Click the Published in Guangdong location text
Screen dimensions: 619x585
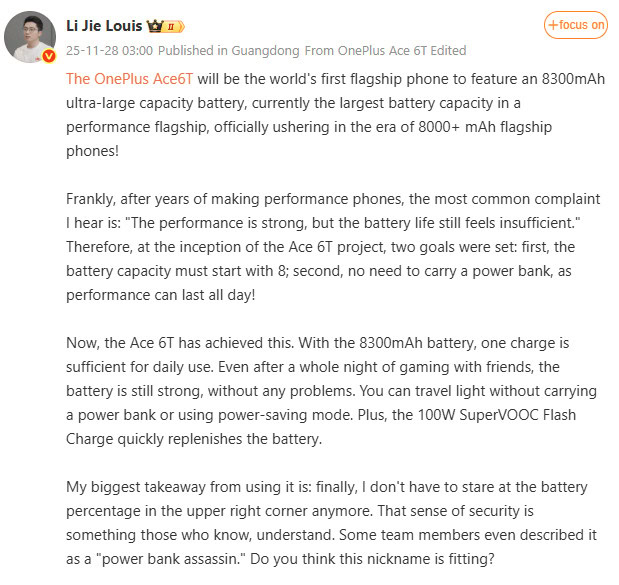pyautogui.click(x=229, y=50)
